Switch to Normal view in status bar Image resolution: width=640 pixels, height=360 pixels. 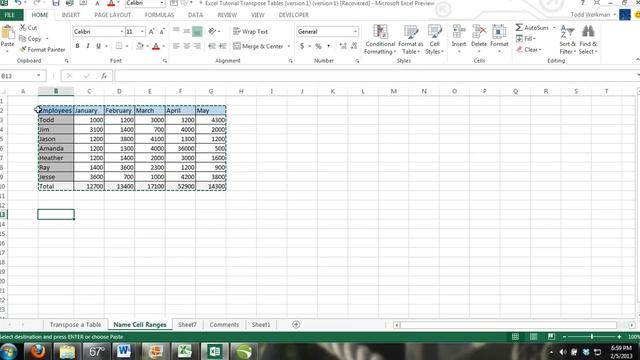point(516,337)
